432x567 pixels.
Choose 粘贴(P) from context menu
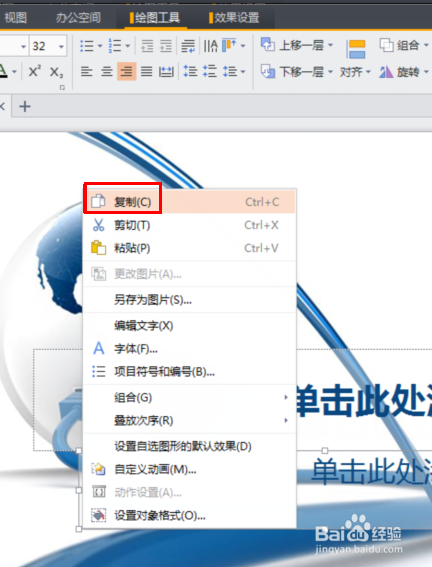[189, 248]
